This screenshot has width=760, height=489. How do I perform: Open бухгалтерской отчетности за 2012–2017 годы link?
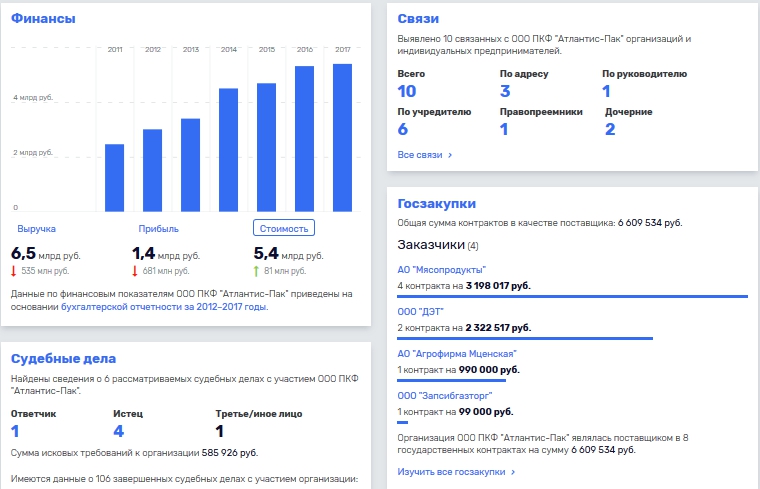tap(164, 307)
